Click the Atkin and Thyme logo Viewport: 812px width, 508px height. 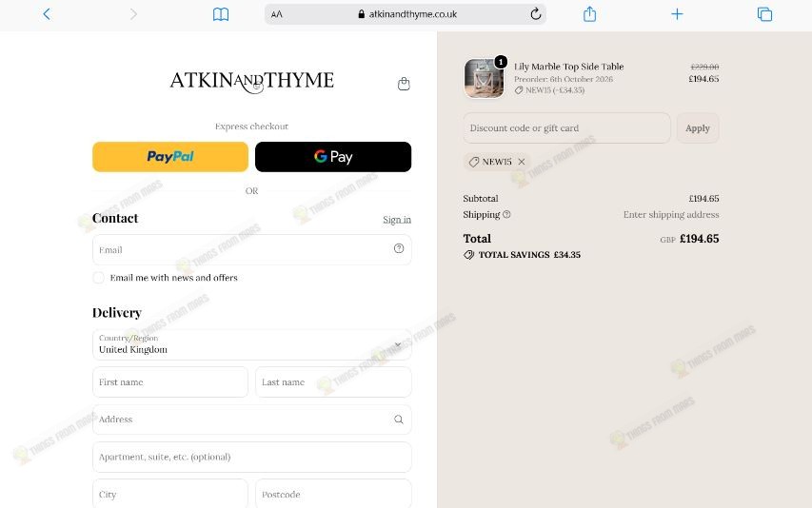click(x=251, y=82)
